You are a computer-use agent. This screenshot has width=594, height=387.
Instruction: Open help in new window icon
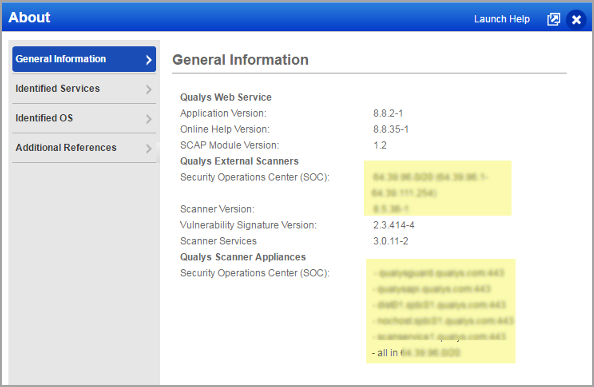pos(553,19)
